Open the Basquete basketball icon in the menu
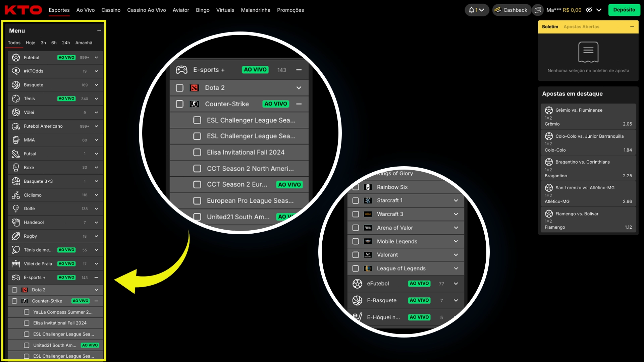The height and width of the screenshot is (362, 644). (x=16, y=85)
